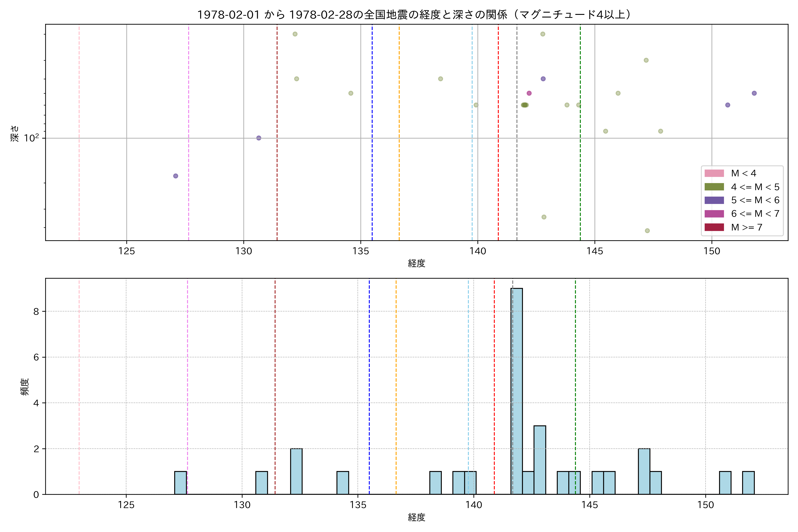Click the leftmost histogram bar near 127
The width and height of the screenshot is (798, 532).
tap(180, 483)
